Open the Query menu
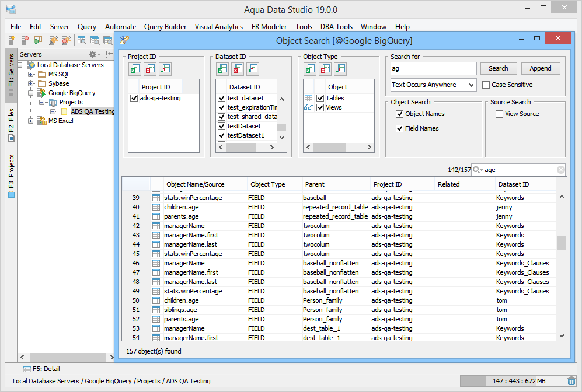The image size is (582, 392). (x=87, y=27)
